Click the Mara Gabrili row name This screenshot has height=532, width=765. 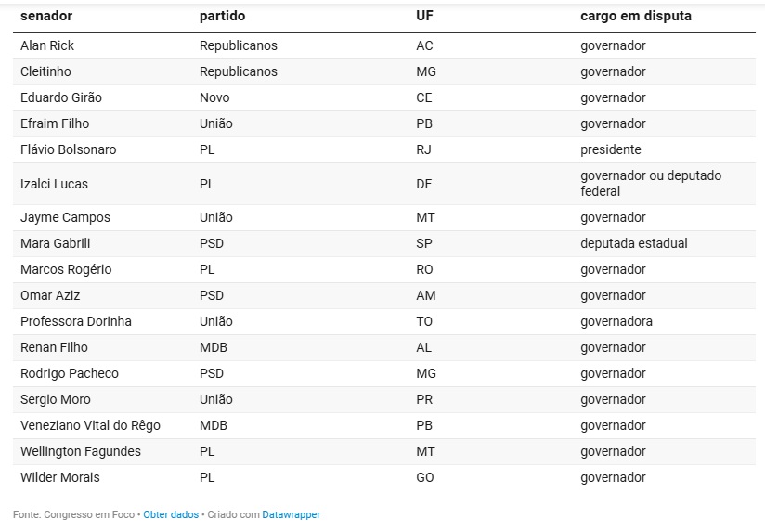(55, 243)
